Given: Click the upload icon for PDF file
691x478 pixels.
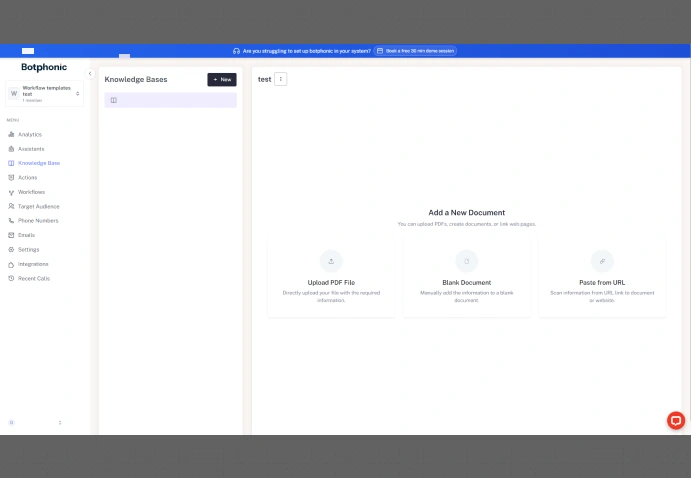Looking at the screenshot, I should (x=331, y=261).
